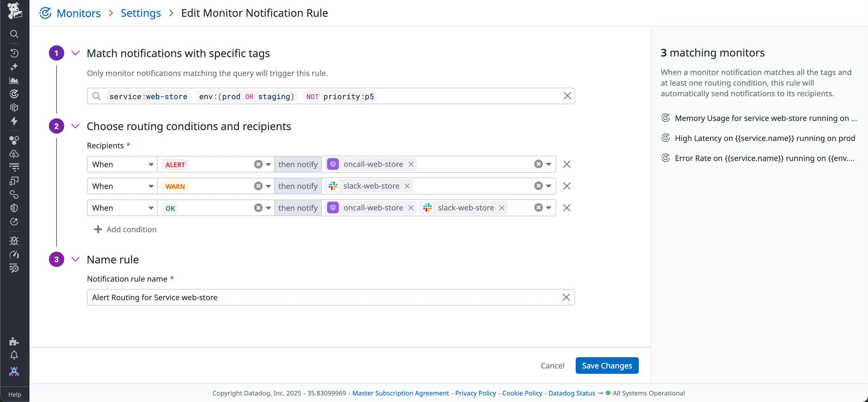Open the sparkle AI assistant icon
Viewport: 868px width, 402px height.
(14, 67)
